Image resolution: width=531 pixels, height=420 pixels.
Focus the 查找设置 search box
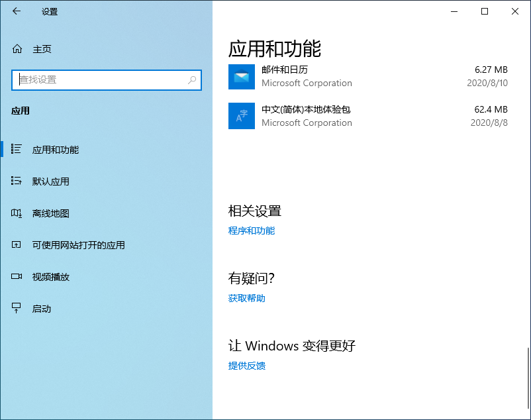coord(107,80)
